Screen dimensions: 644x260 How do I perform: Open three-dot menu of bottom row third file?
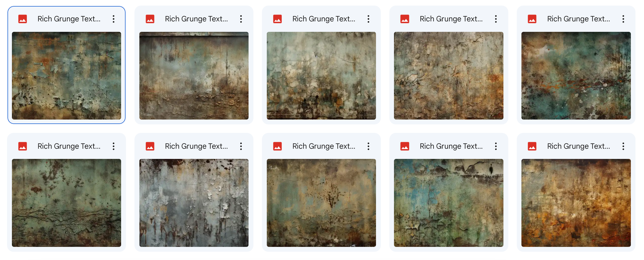[x=368, y=146]
